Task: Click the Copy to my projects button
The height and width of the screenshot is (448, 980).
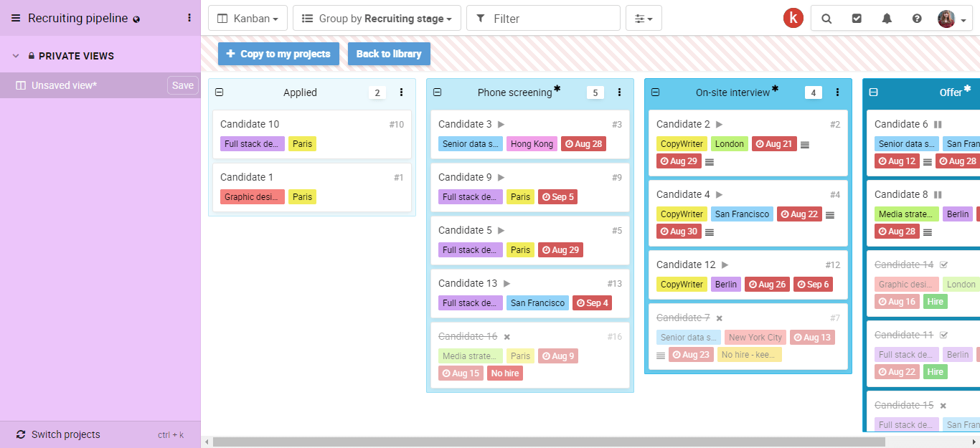Action: tap(278, 54)
